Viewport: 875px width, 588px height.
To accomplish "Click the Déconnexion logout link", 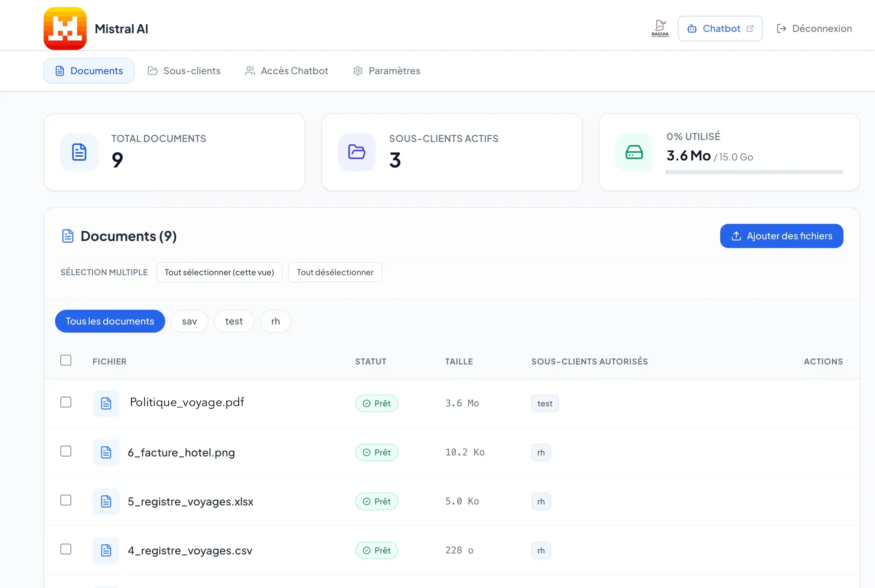I will pyautogui.click(x=814, y=29).
